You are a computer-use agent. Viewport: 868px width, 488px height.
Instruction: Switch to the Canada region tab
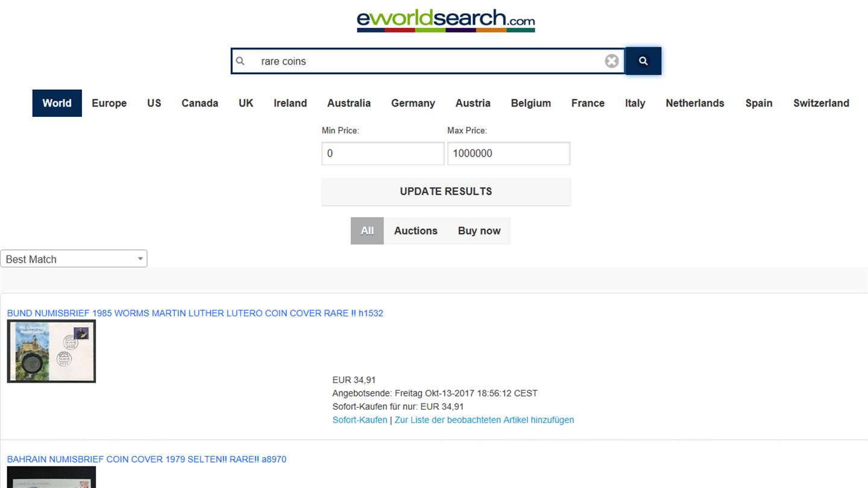[200, 103]
